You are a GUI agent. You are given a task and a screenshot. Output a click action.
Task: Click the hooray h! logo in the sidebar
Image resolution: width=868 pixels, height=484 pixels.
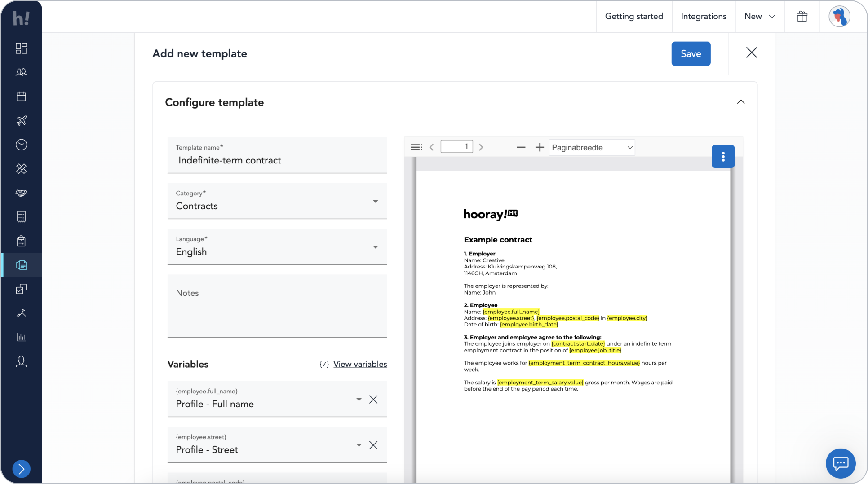pos(21,18)
